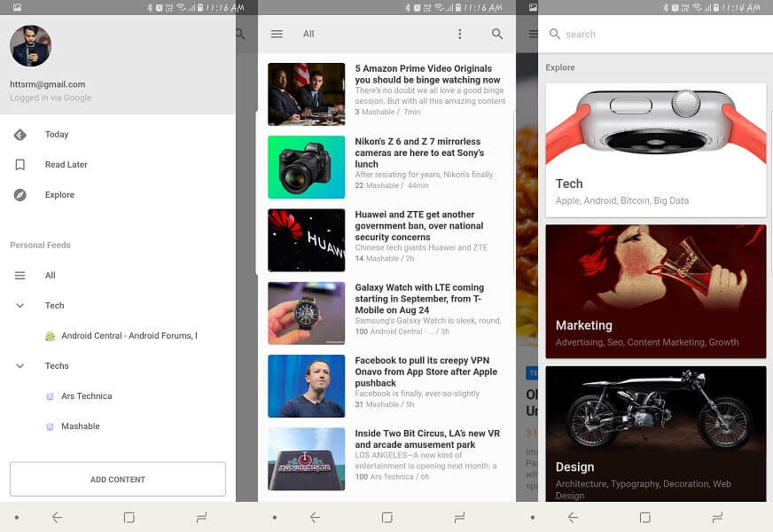Open the Marketing explore card
This screenshot has height=532, width=773.
[656, 292]
